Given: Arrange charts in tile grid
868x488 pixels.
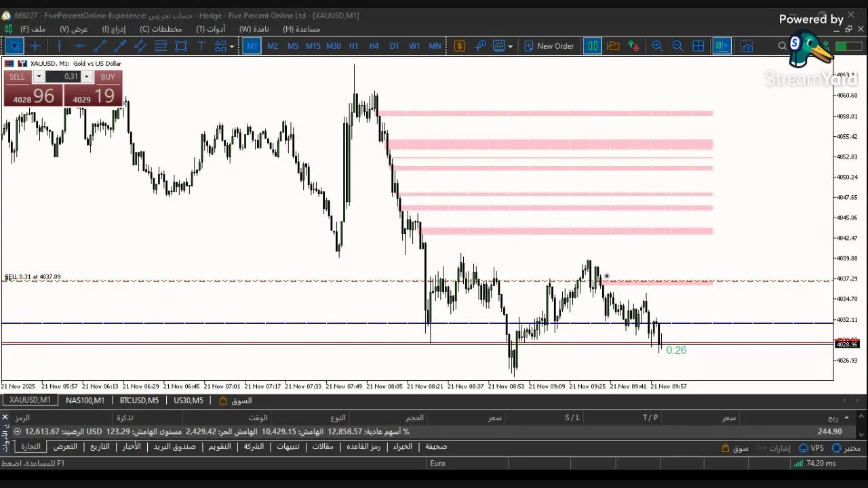Looking at the screenshot, I should coord(698,46).
